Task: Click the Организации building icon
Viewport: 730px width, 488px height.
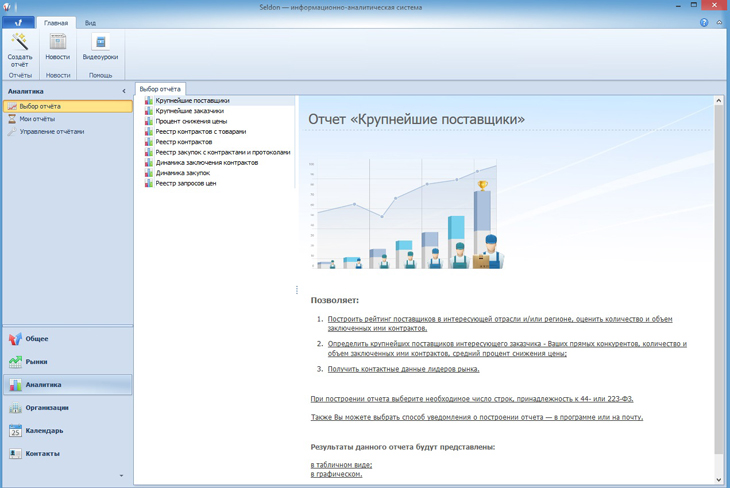Action: pyautogui.click(x=15, y=407)
